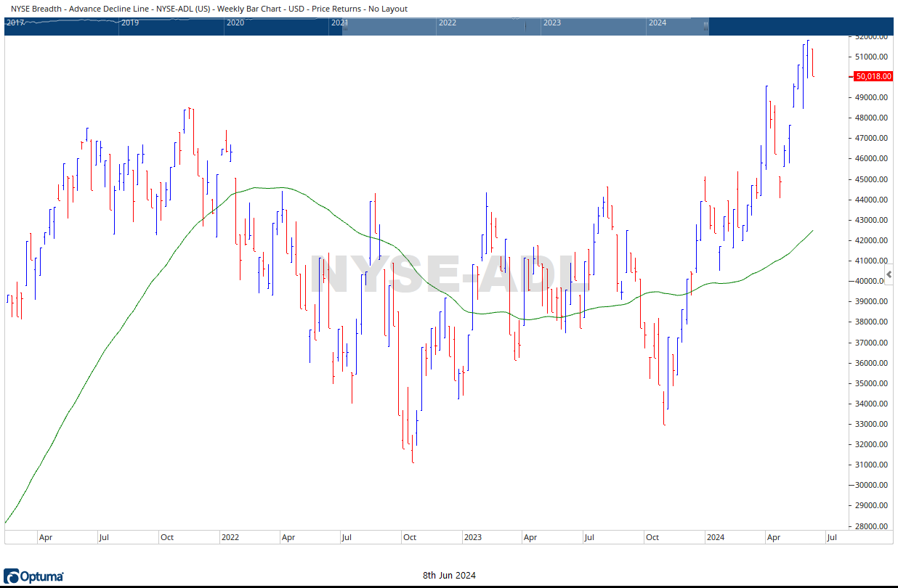898x588 pixels.
Task: Click 2020 in the overview navigator
Action: pyautogui.click(x=235, y=23)
